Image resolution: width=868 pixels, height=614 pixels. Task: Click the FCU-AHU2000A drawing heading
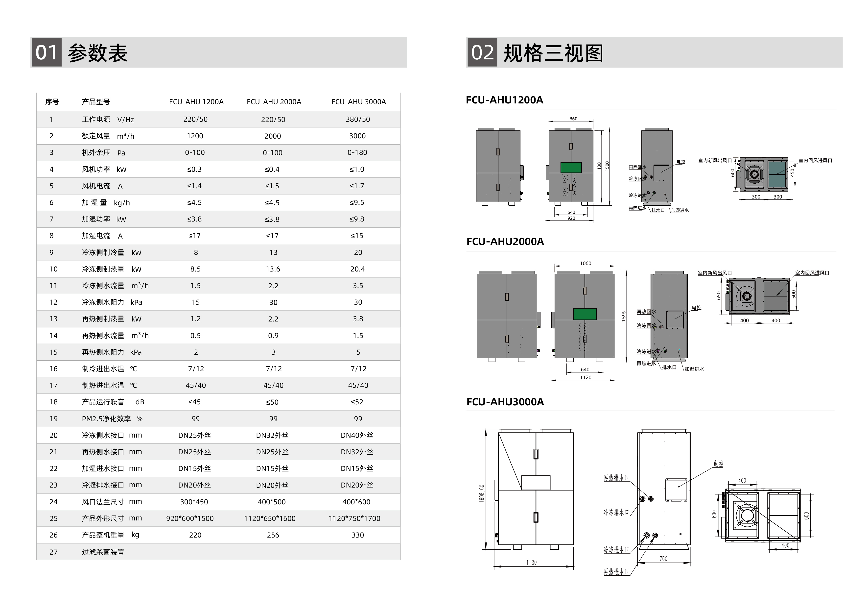(x=505, y=241)
